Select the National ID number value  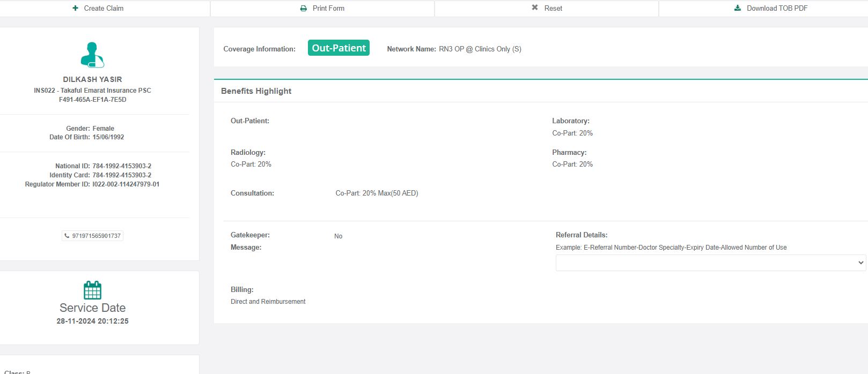click(122, 166)
